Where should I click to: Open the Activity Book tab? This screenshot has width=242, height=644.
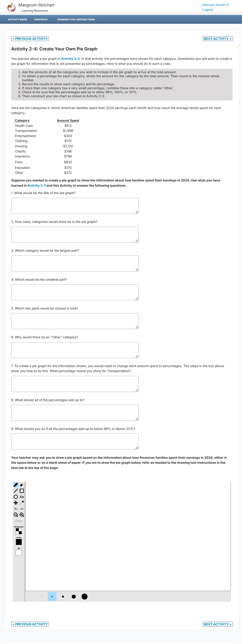pyautogui.click(x=17, y=19)
